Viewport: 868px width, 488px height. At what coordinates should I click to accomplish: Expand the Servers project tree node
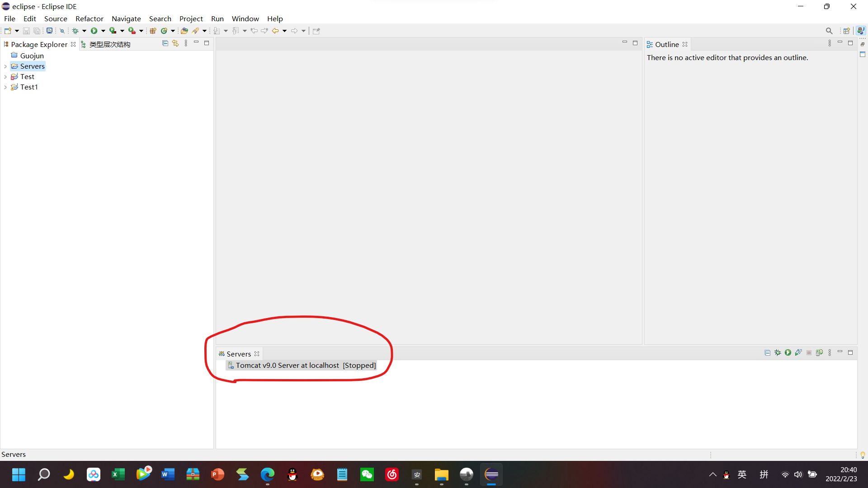(5, 66)
